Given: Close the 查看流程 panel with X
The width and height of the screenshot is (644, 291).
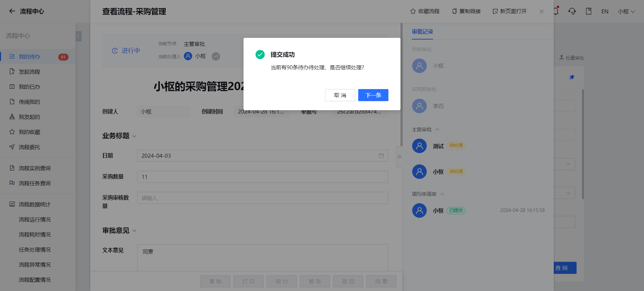Looking at the screenshot, I should coord(541,11).
